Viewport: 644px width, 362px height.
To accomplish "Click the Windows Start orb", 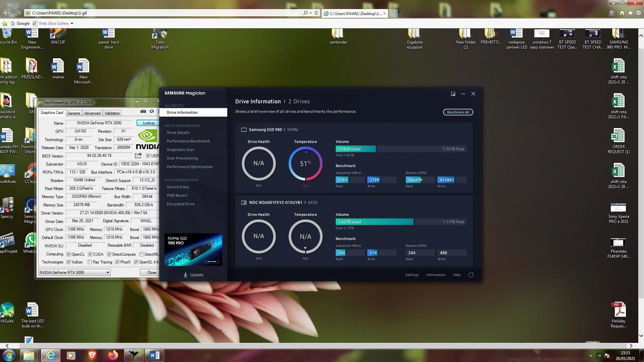I will click(x=9, y=355).
